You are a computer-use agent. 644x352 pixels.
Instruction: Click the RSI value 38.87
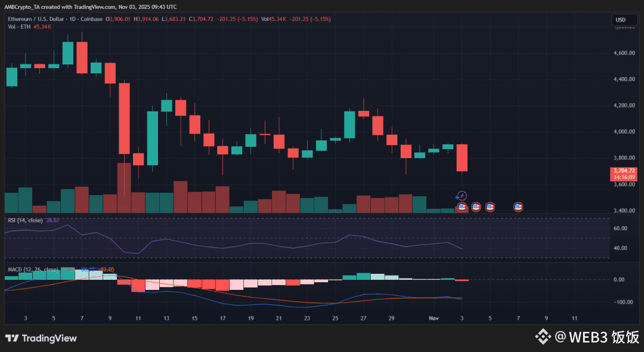(52, 220)
